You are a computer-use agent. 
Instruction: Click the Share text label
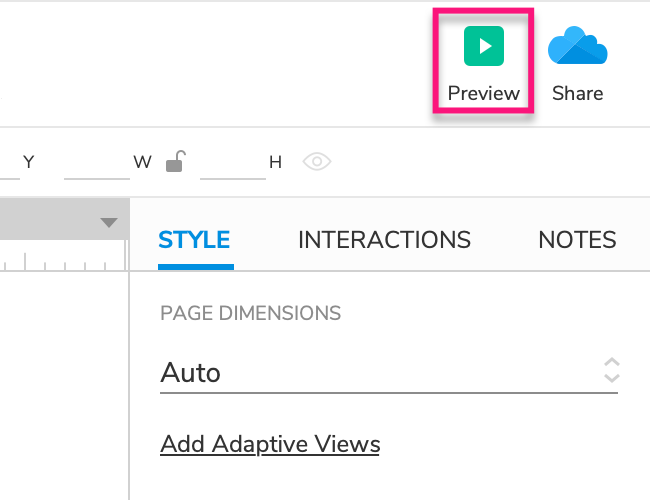(577, 94)
